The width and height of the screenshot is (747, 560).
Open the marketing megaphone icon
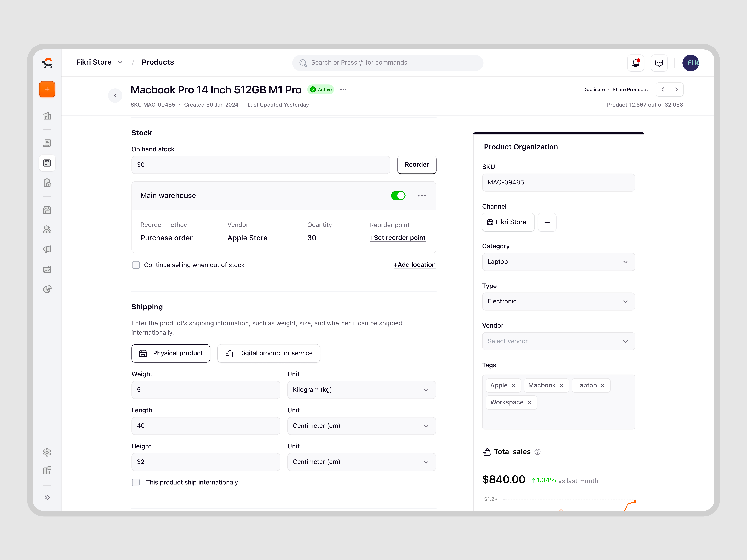click(x=47, y=249)
